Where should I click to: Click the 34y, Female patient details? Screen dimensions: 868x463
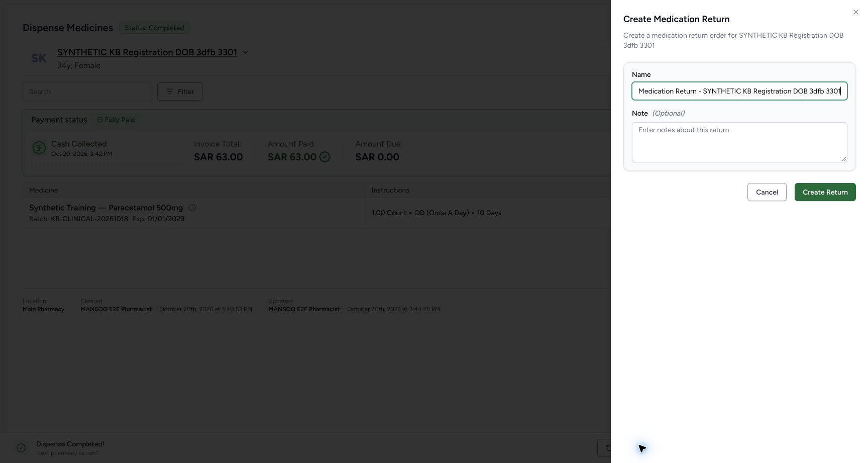point(79,65)
